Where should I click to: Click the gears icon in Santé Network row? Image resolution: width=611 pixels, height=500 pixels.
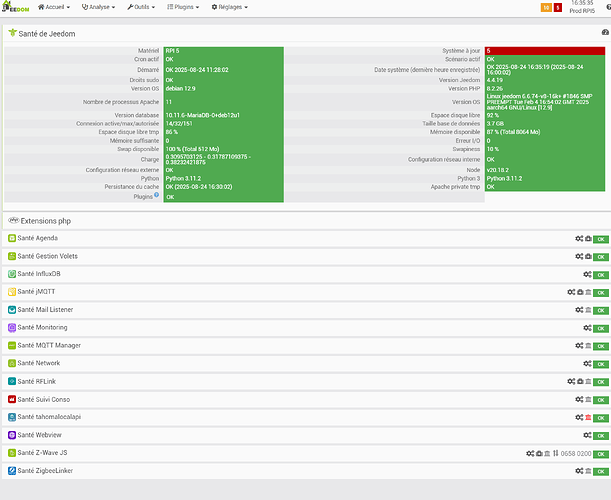click(587, 364)
